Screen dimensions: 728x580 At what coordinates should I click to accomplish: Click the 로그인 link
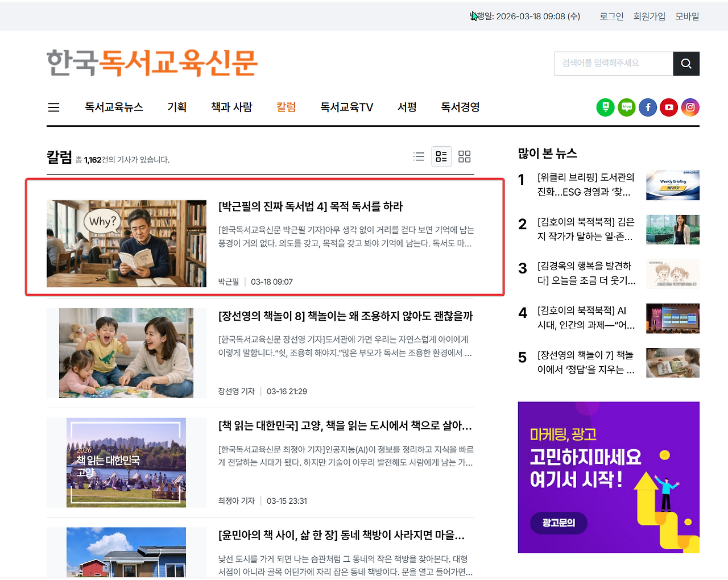click(611, 16)
